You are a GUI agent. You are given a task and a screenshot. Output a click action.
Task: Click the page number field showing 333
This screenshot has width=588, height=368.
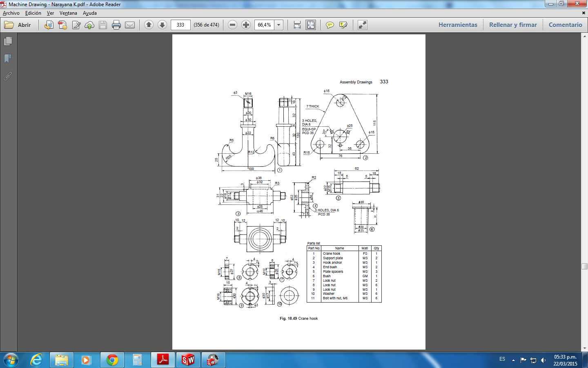tap(180, 25)
